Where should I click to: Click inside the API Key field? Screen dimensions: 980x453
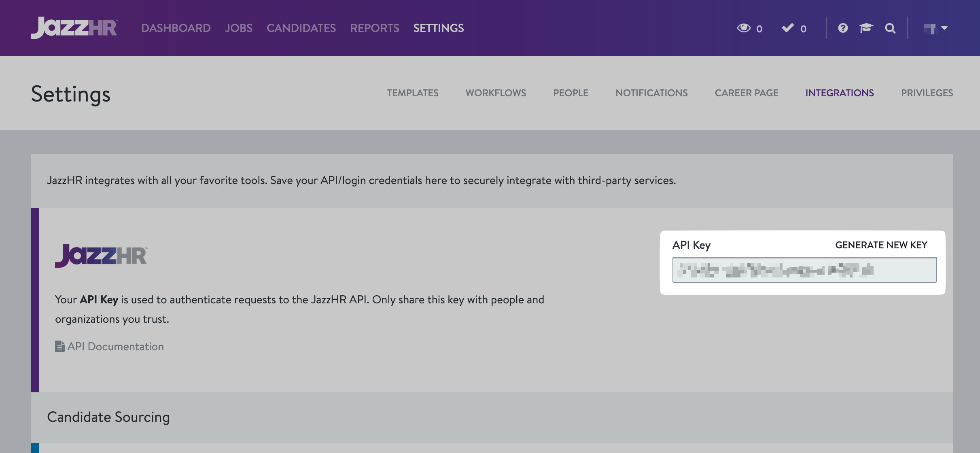point(804,270)
